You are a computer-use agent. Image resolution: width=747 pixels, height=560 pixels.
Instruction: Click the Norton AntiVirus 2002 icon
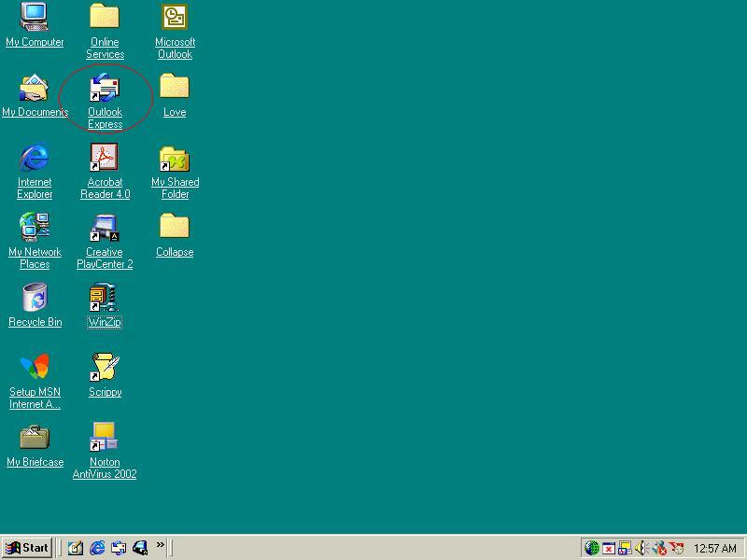click(105, 438)
